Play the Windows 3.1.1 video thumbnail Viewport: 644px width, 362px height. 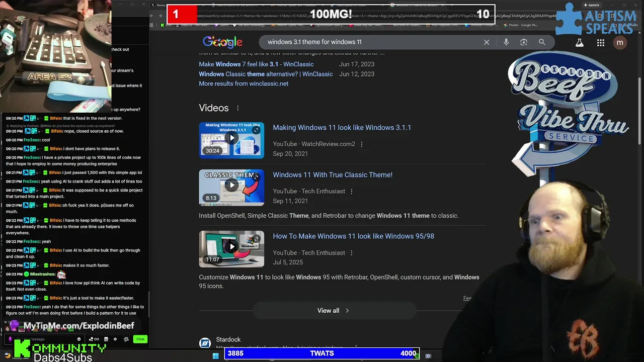coord(231,140)
